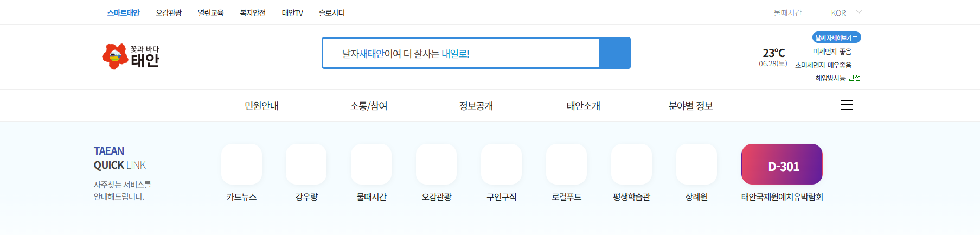980x235 pixels.
Task: Click the D-301 expo countdown banner
Action: coord(782,164)
